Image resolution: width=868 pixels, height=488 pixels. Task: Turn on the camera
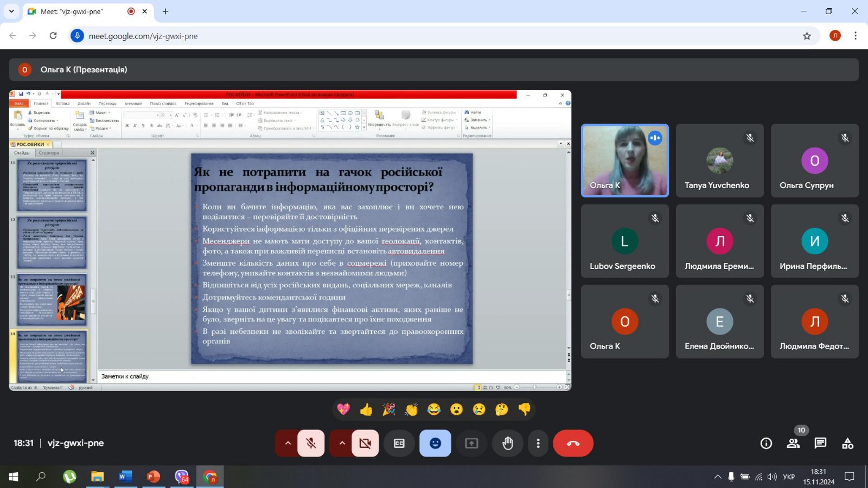coord(365,444)
